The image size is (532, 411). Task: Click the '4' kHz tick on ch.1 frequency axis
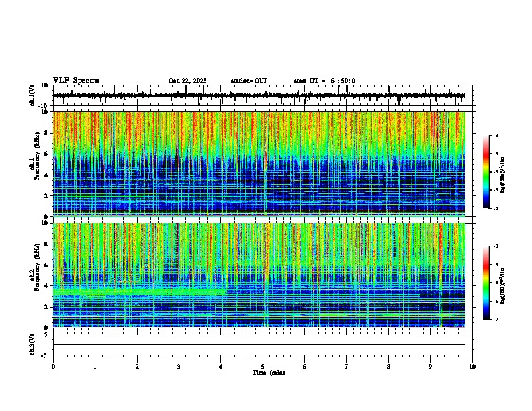coord(46,175)
